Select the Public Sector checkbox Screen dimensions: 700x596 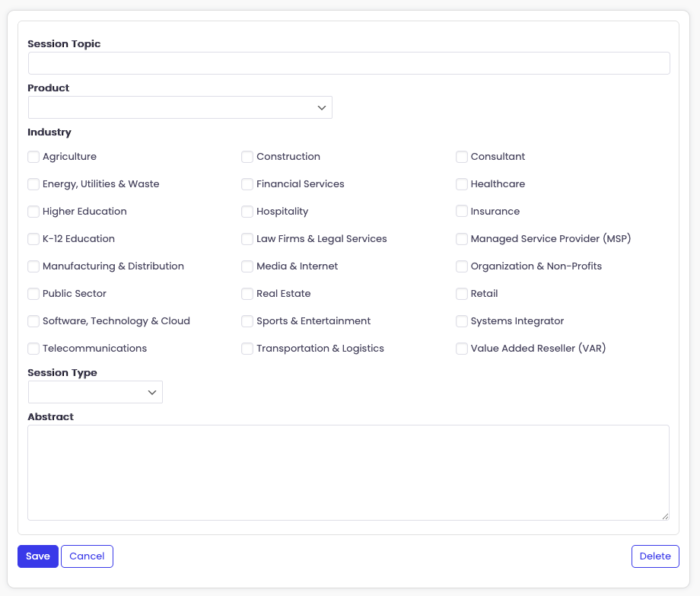[33, 294]
